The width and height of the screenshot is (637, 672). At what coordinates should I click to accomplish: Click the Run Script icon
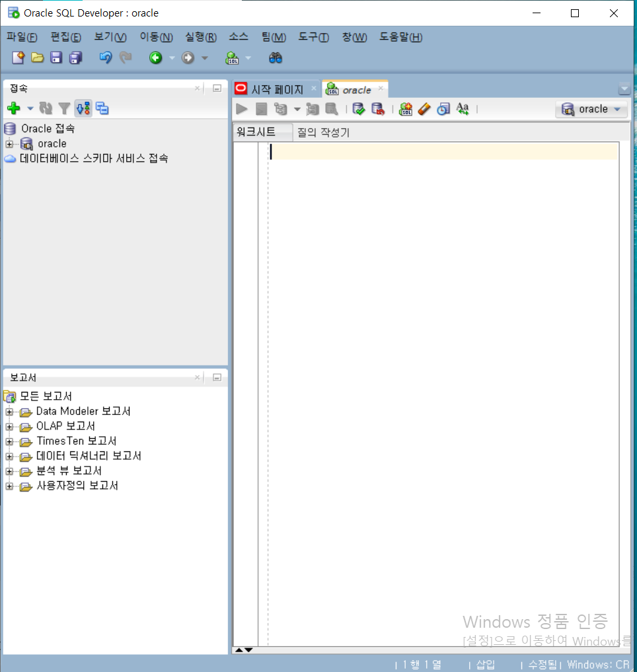pos(261,109)
